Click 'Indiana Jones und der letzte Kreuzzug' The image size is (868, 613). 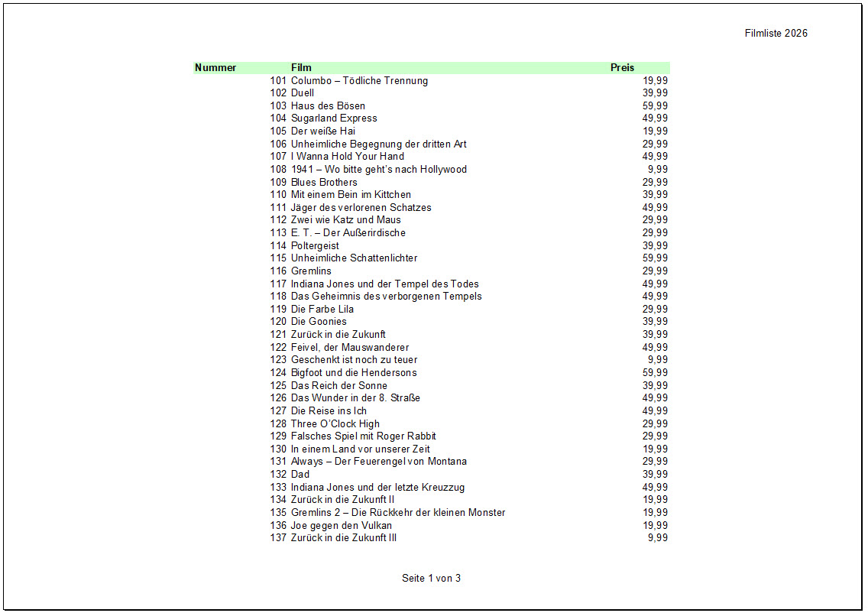pyautogui.click(x=377, y=488)
